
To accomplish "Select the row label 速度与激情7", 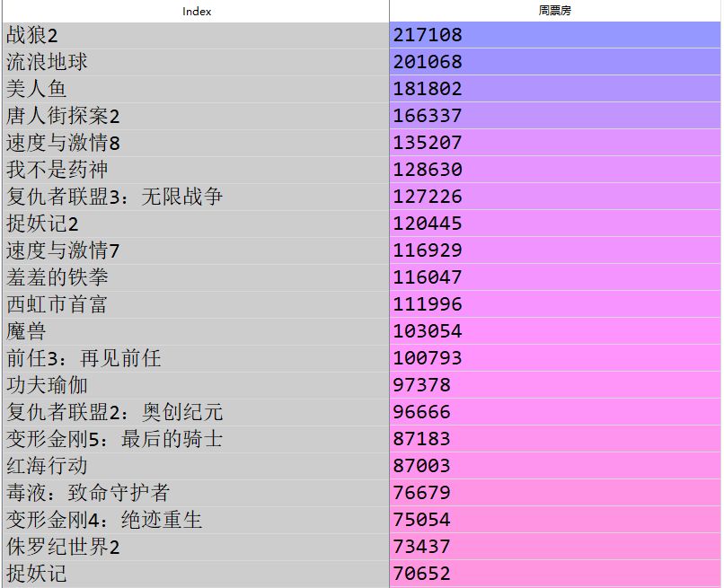I will (x=196, y=250).
